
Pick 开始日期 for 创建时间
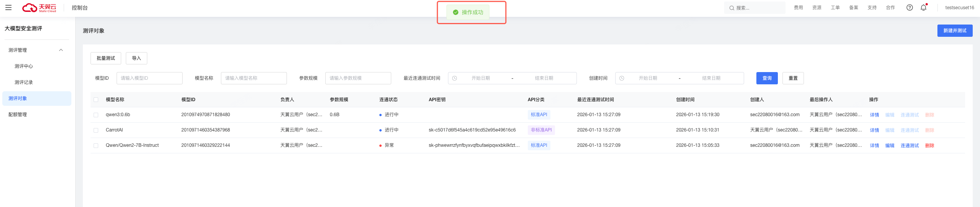pyautogui.click(x=648, y=78)
